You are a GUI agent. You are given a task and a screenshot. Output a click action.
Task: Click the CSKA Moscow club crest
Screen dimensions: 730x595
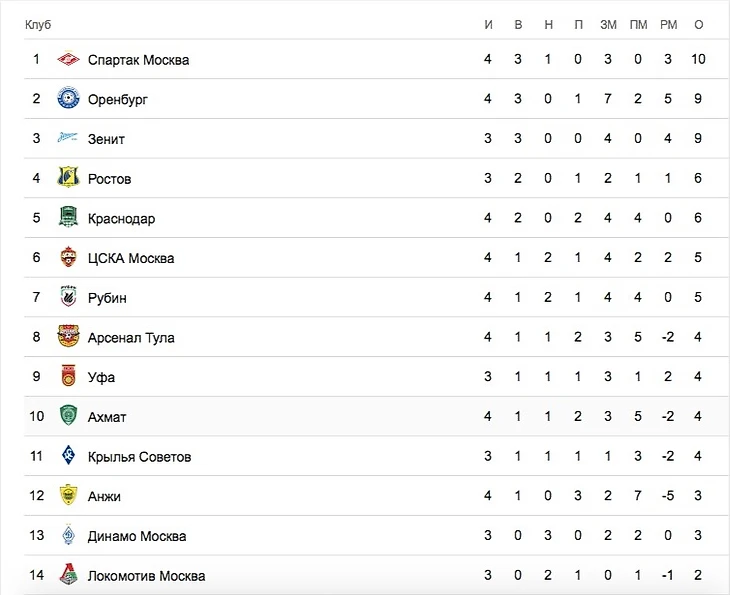point(68,258)
